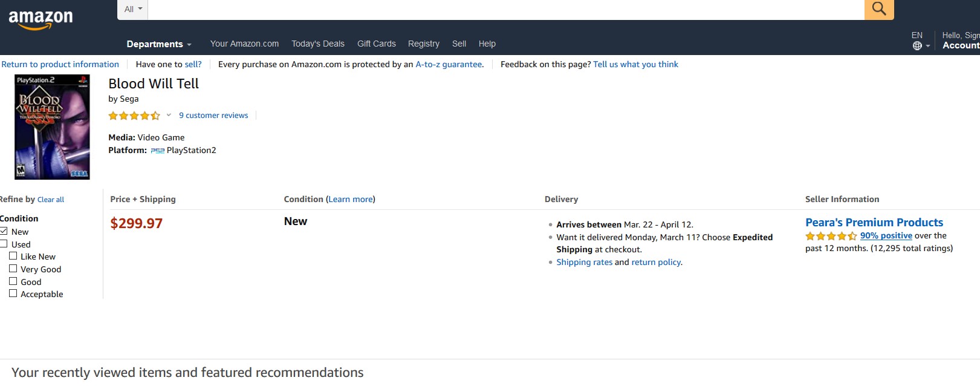Viewport: 980px width, 386px height.
Task: Uncheck the New condition checkbox
Action: [4, 231]
